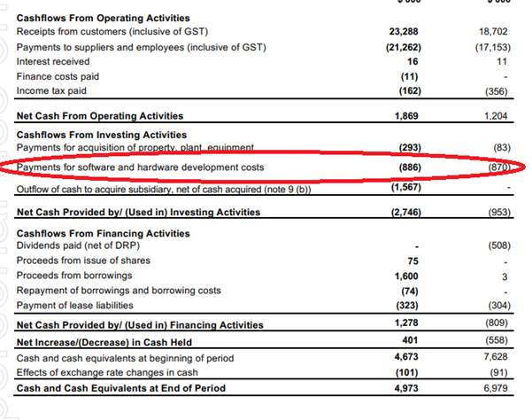532x420 pixels.
Task: Click prior period borrowings proceeds value 3
Action: click(505, 276)
